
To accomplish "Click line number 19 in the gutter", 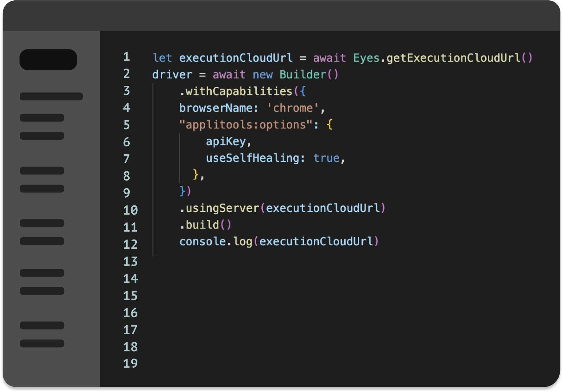I will 130,363.
